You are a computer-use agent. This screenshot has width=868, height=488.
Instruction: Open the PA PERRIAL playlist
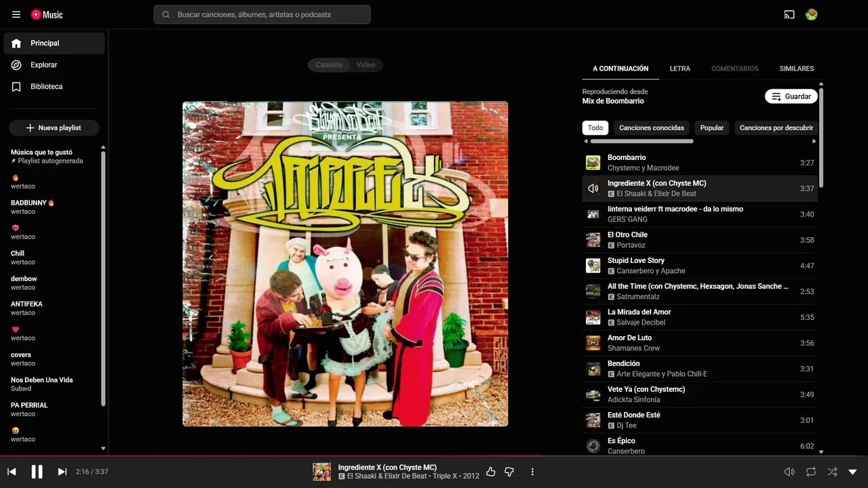(54, 409)
